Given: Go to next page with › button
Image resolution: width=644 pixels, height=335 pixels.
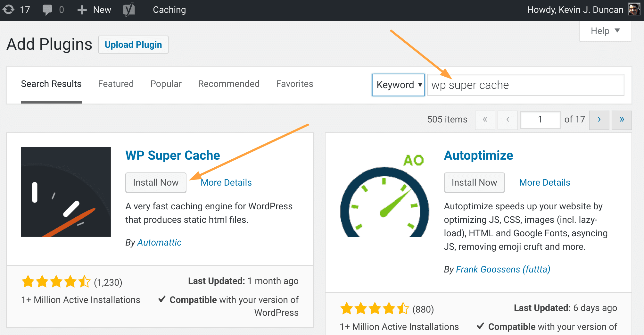Looking at the screenshot, I should [x=599, y=120].
